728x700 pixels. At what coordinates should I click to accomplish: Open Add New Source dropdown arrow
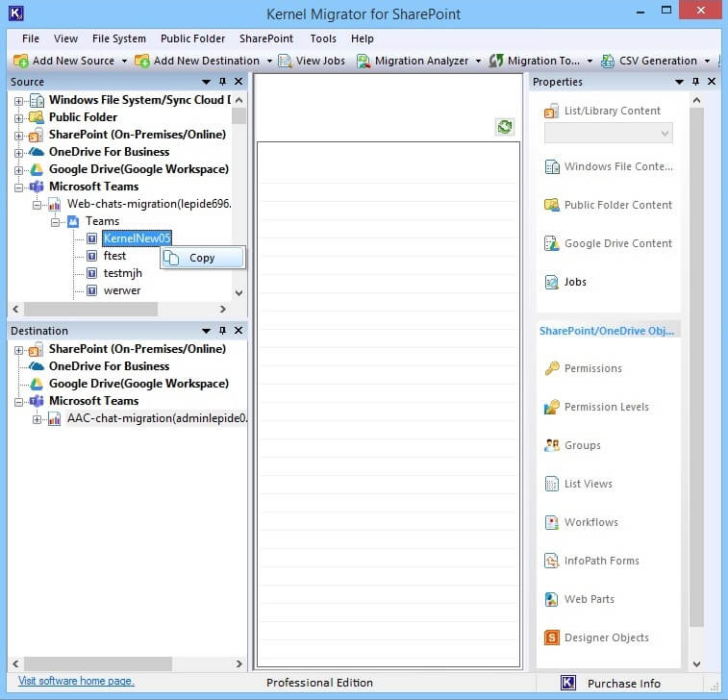(x=124, y=62)
